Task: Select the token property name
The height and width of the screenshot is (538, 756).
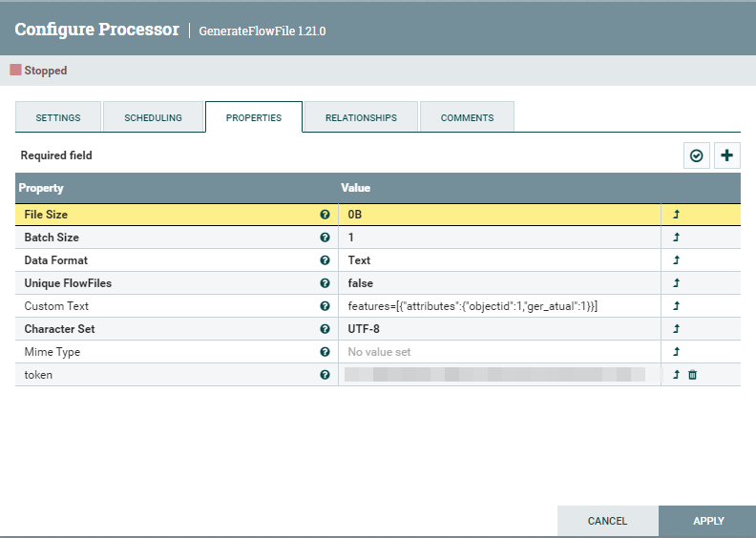Action: (x=38, y=375)
